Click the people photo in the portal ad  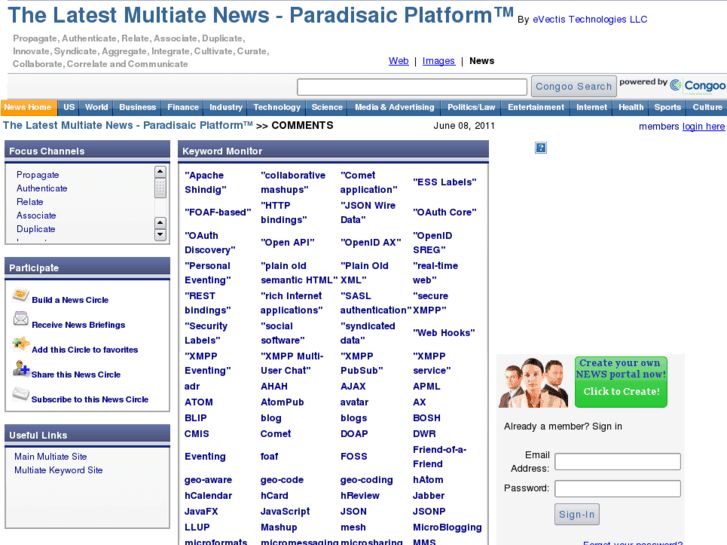534,382
